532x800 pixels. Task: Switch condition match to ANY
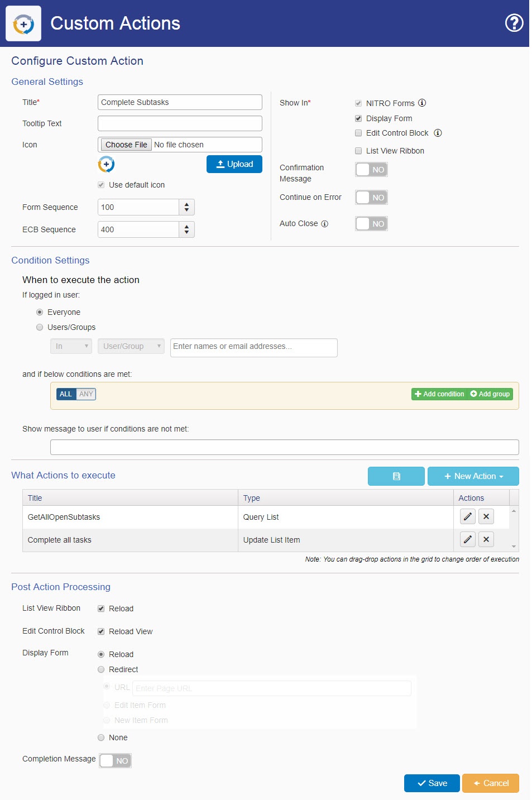(86, 394)
